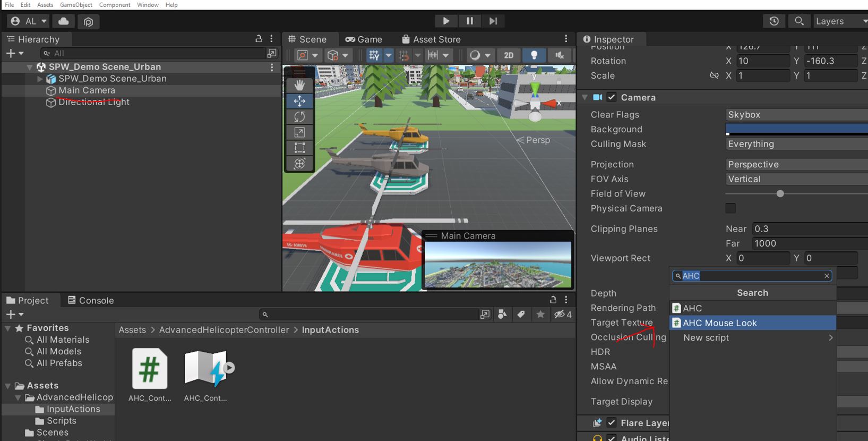Select the Hand view tool
Screen dimensions: 868x441
click(299, 85)
